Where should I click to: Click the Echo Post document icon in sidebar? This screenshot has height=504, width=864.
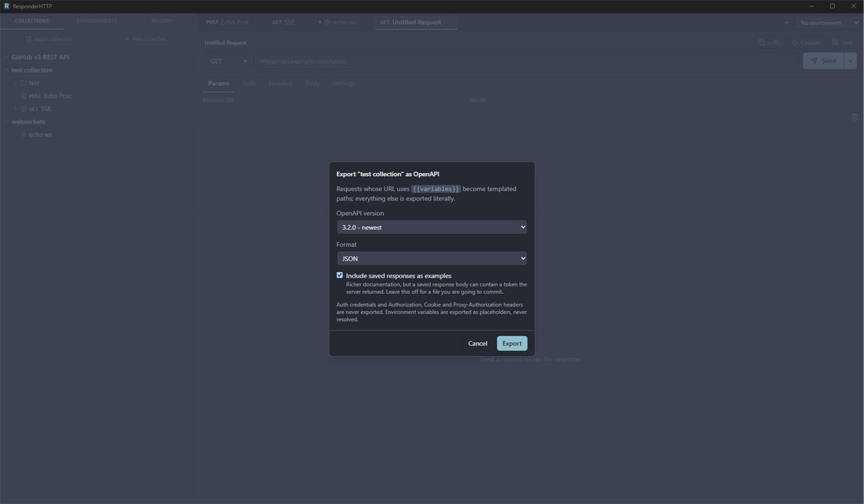point(24,96)
